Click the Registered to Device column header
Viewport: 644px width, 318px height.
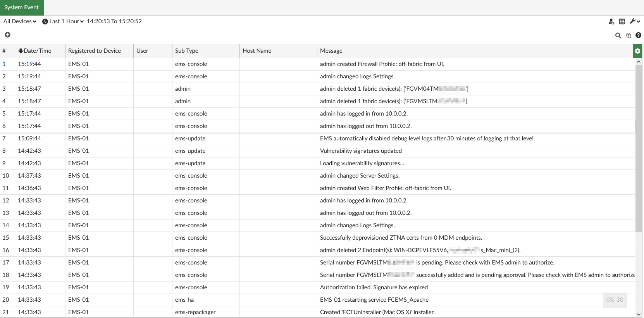[95, 51]
